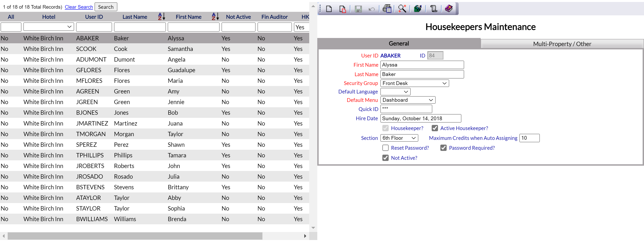Open the Default Menu dropdown
The image size is (644, 242).
point(408,100)
